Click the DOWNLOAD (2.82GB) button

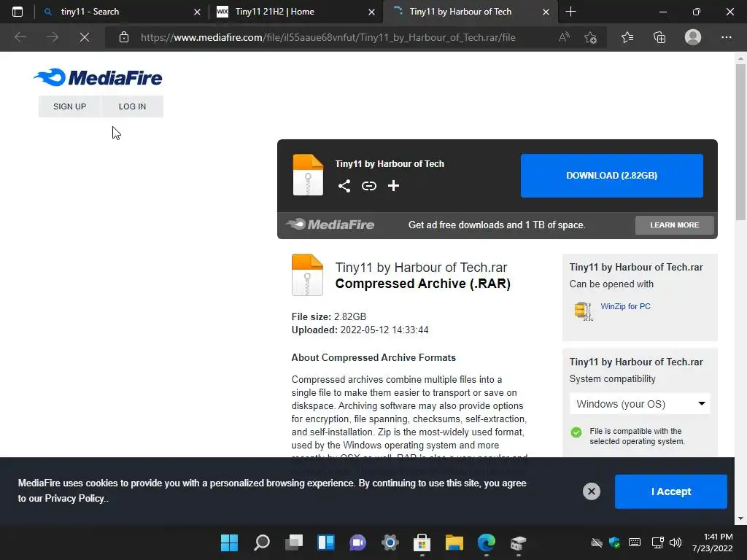pos(612,175)
